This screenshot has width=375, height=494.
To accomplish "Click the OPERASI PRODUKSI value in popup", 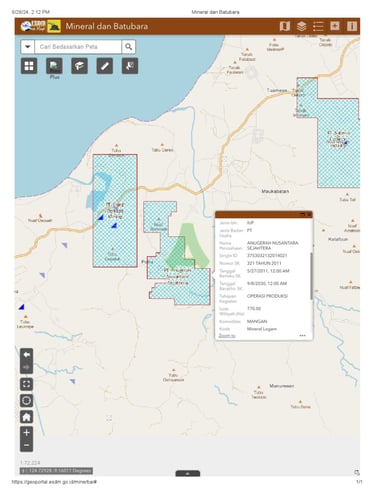I will pos(267,296).
